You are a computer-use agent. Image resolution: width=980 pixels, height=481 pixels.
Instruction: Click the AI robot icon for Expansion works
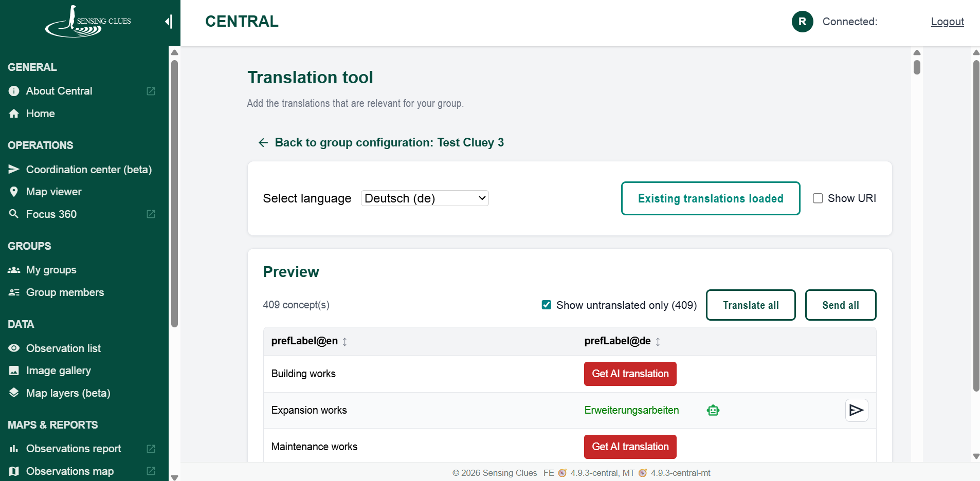pyautogui.click(x=713, y=410)
